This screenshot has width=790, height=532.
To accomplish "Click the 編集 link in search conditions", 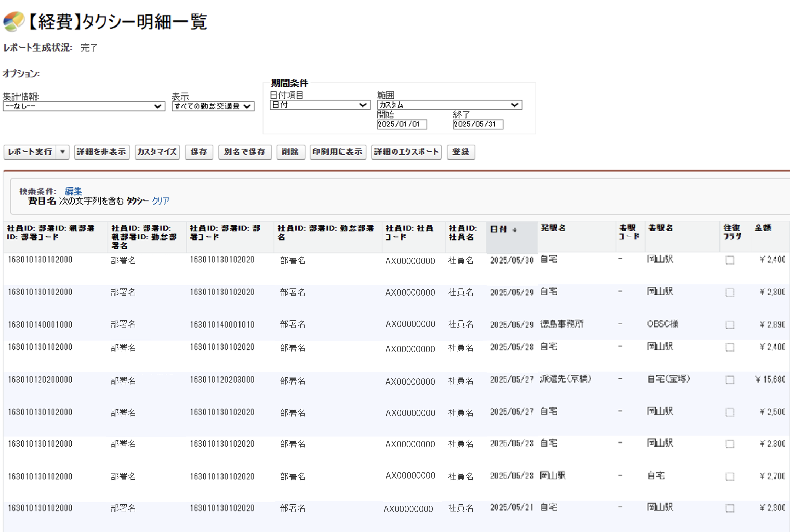I will [73, 191].
